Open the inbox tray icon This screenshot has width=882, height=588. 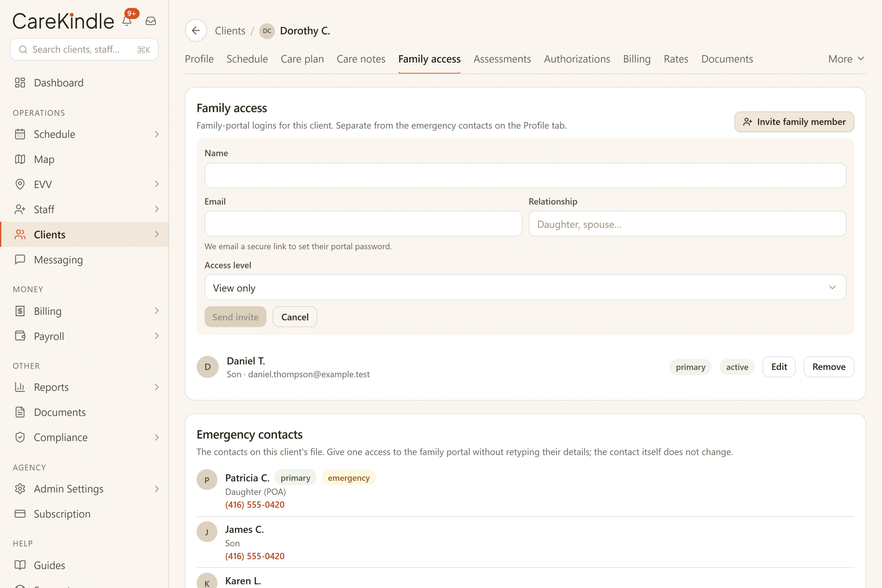(151, 21)
